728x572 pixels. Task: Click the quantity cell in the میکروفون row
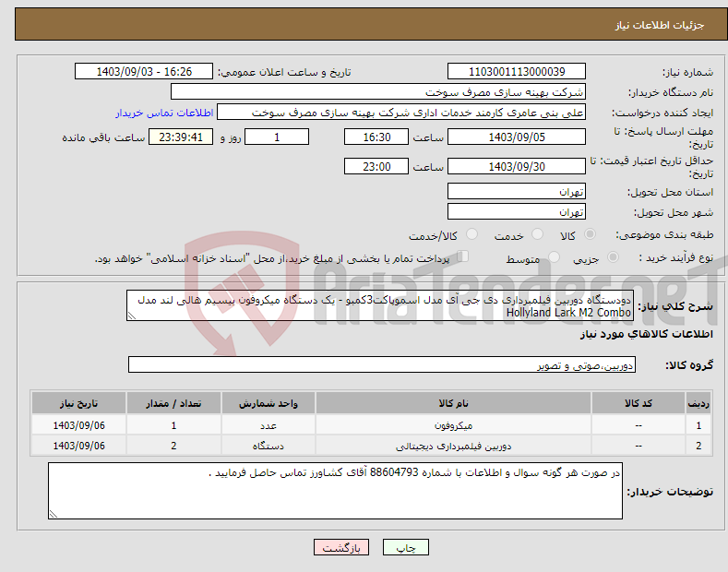173,425
